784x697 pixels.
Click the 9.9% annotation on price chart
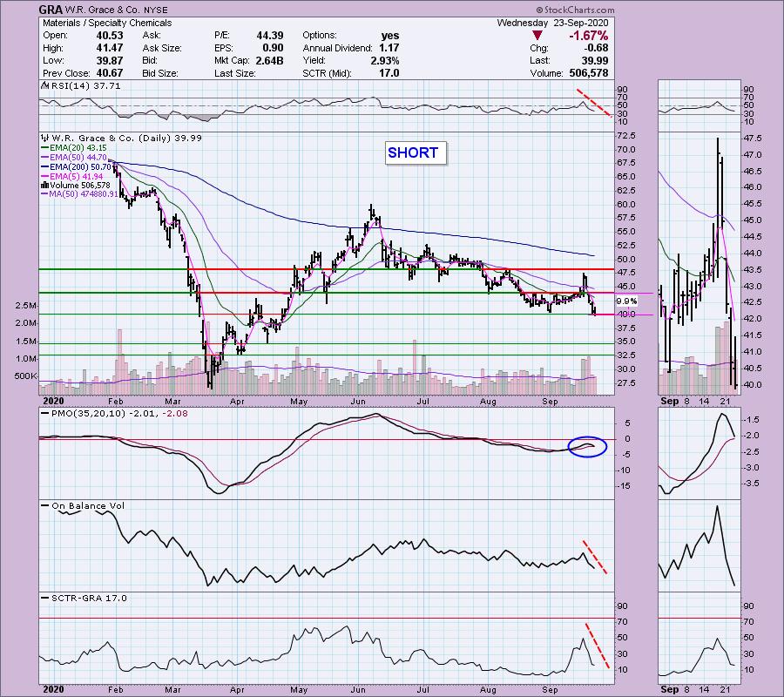click(626, 301)
